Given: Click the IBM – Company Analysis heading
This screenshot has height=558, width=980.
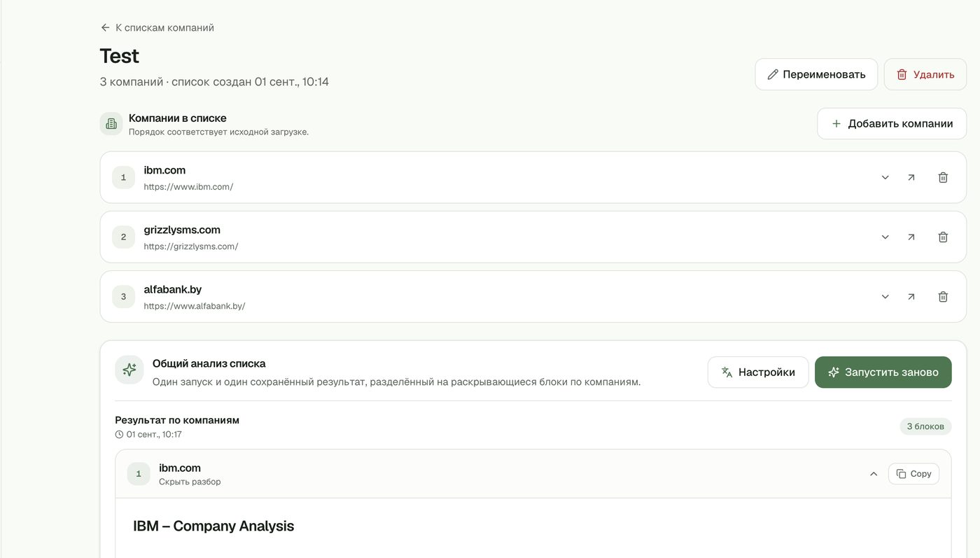Looking at the screenshot, I should [213, 526].
